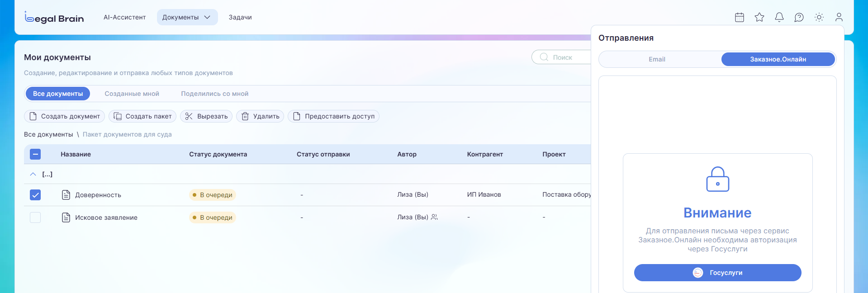868x293 pixels.
Task: Open notifications bell icon
Action: [x=779, y=17]
